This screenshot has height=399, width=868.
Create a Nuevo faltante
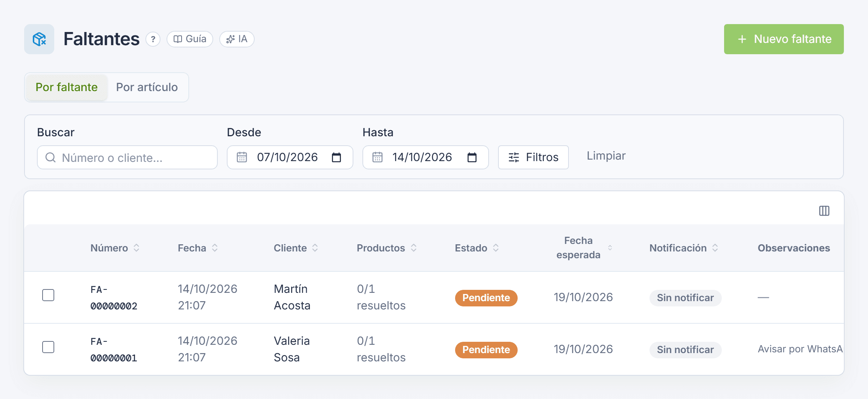784,39
